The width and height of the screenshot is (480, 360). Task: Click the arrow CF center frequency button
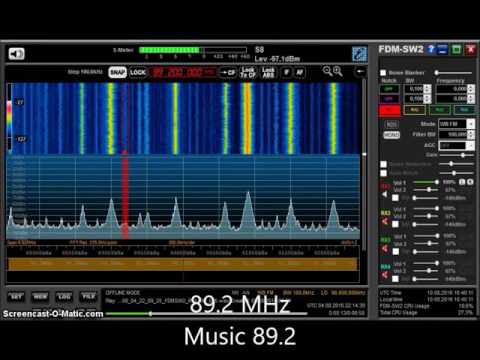(228, 72)
